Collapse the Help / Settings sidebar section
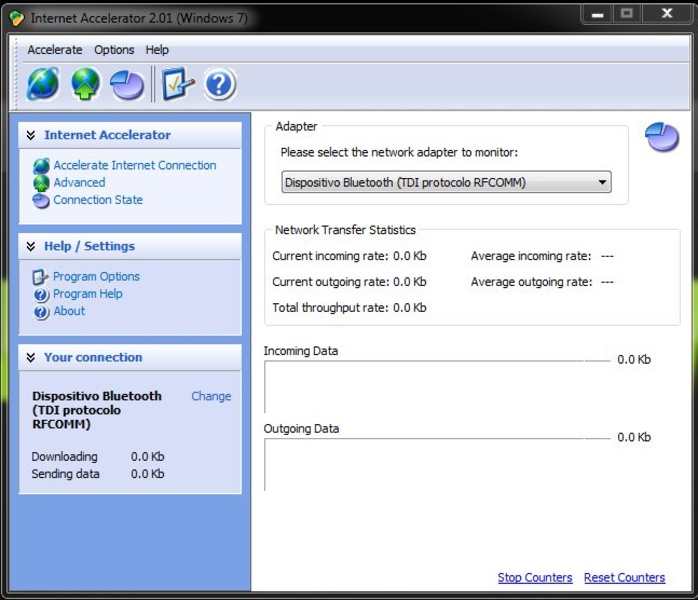698x600 pixels. pos(31,246)
